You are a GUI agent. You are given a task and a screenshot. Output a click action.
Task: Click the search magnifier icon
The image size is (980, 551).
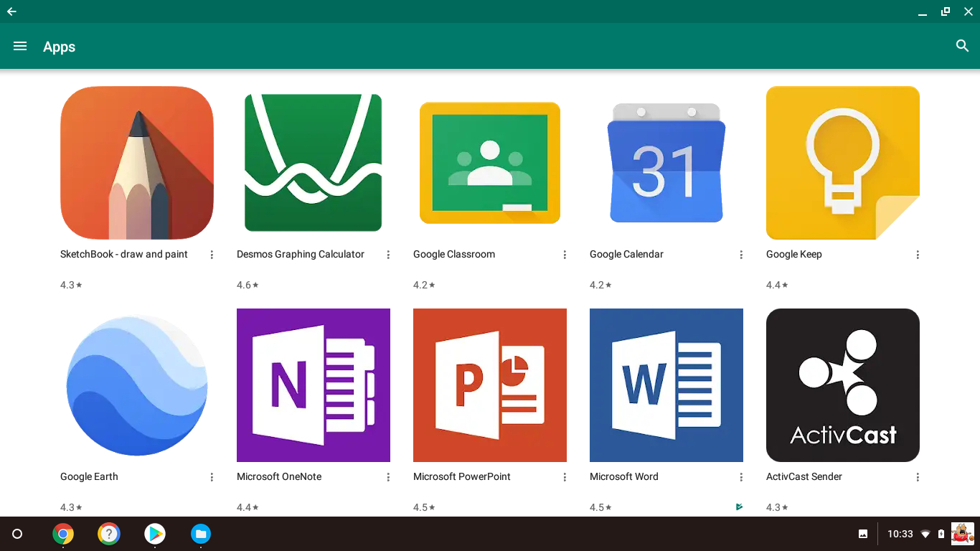click(x=962, y=46)
